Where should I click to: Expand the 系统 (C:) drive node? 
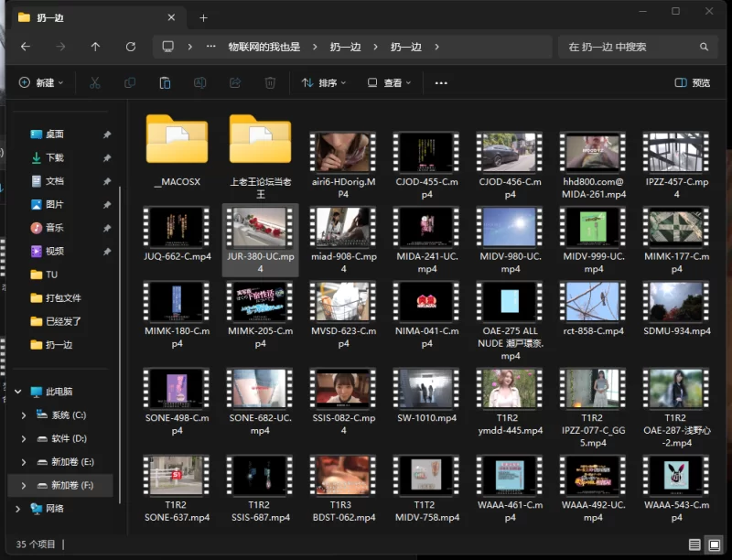pyautogui.click(x=24, y=415)
